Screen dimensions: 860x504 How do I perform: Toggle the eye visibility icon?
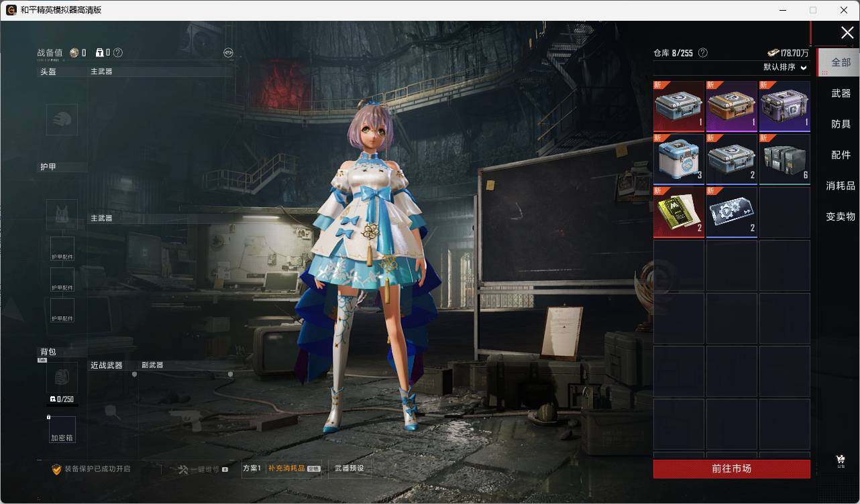click(228, 53)
